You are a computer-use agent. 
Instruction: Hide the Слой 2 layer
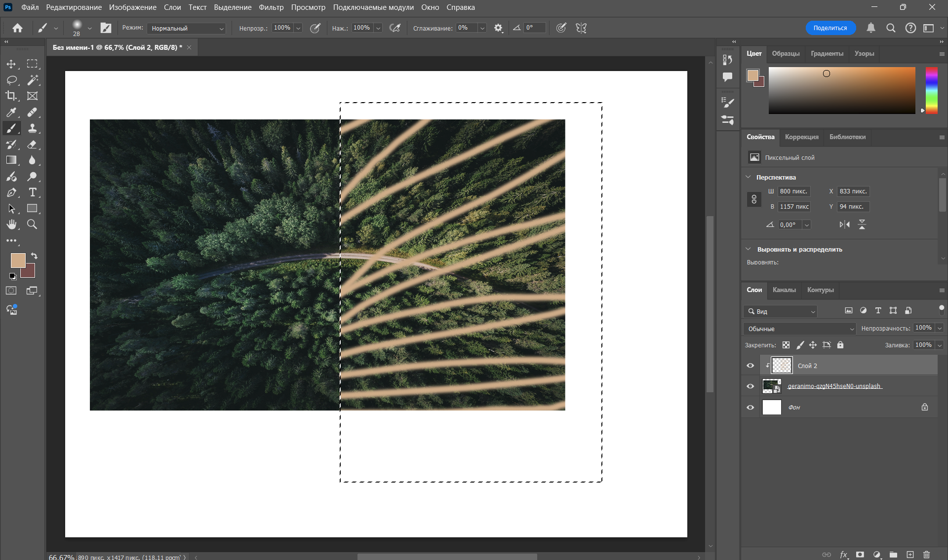coord(750,366)
